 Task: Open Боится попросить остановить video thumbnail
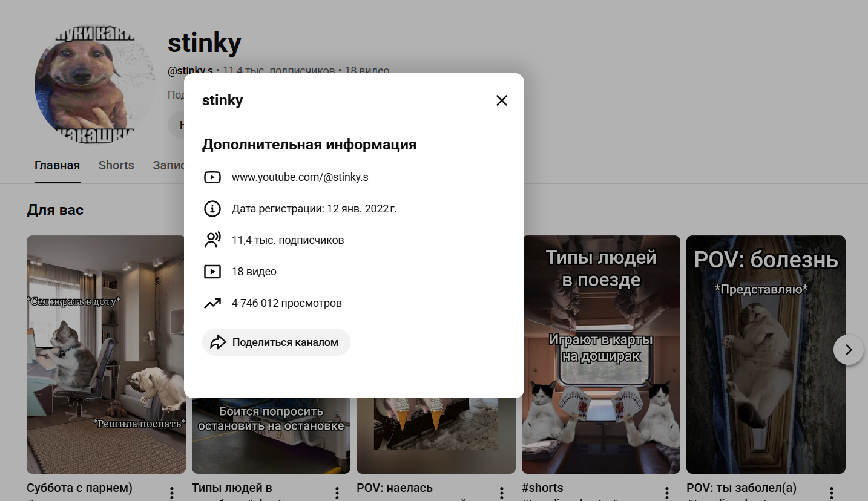(x=271, y=436)
